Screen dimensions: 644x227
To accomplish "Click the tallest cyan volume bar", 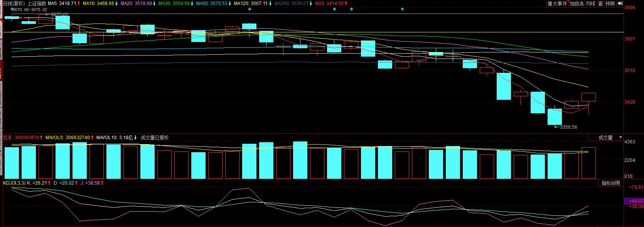I will point(300,160).
